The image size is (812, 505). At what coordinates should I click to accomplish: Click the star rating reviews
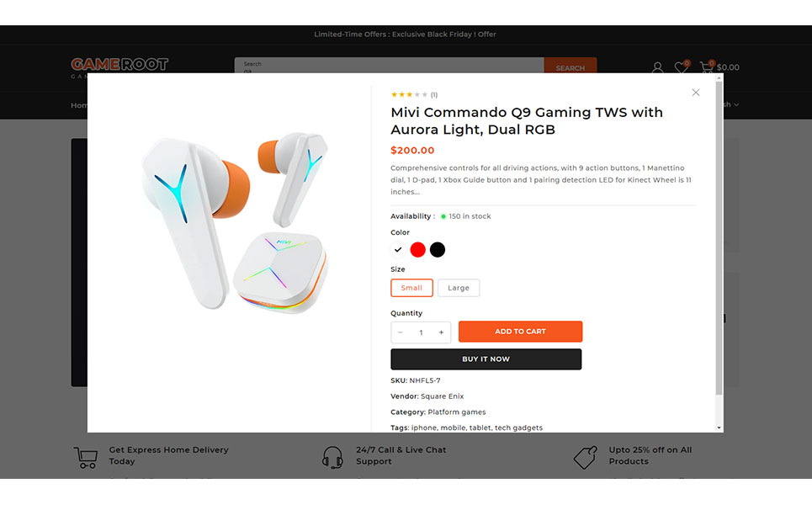(x=414, y=94)
